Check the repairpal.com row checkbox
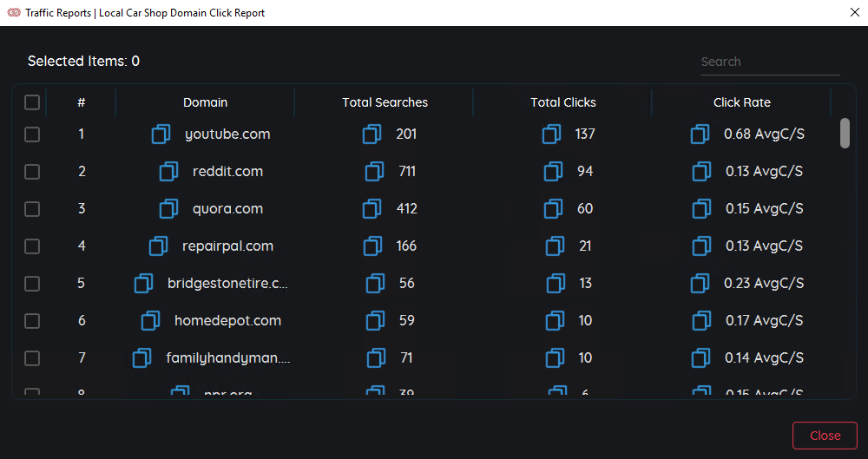 click(x=32, y=246)
